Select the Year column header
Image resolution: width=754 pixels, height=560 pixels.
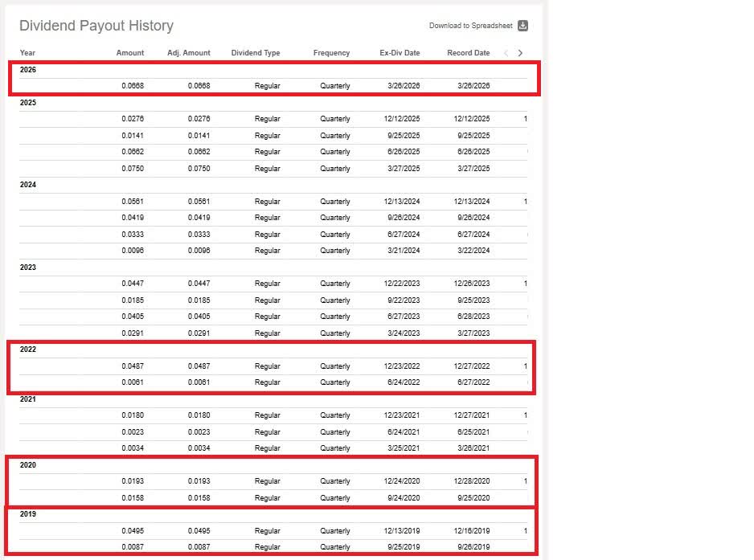coord(27,53)
